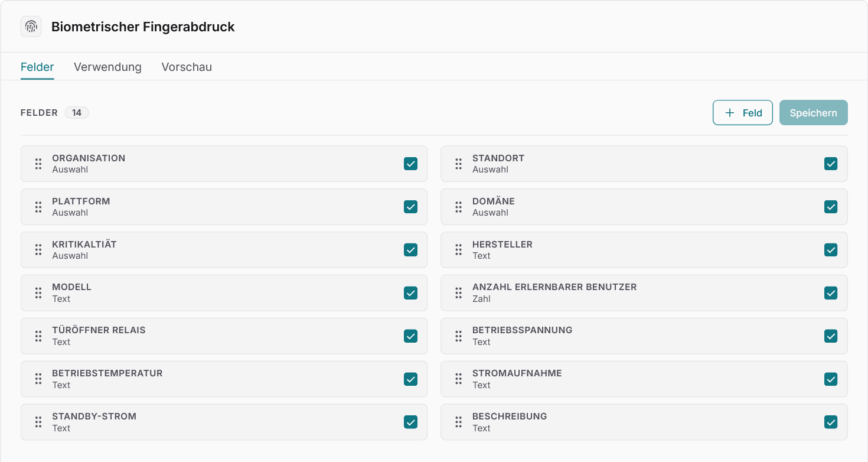Click the fingerprint icon beside the title

click(31, 27)
